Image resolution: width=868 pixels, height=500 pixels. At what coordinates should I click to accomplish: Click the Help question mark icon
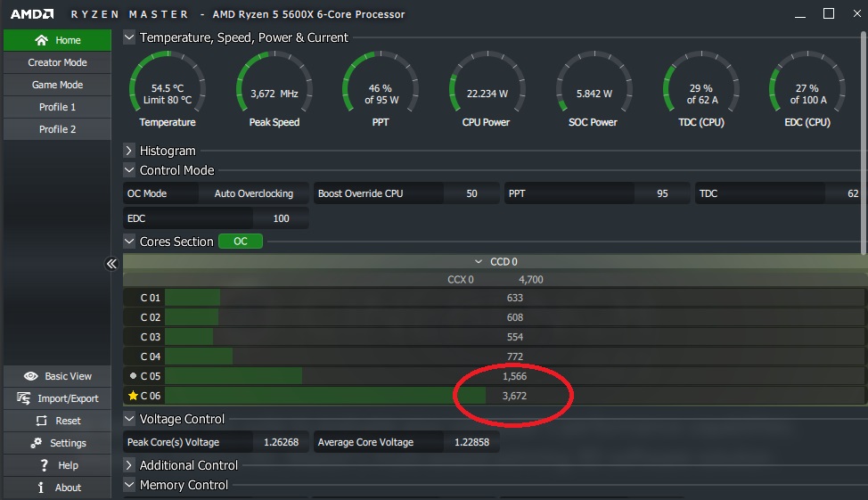44,465
